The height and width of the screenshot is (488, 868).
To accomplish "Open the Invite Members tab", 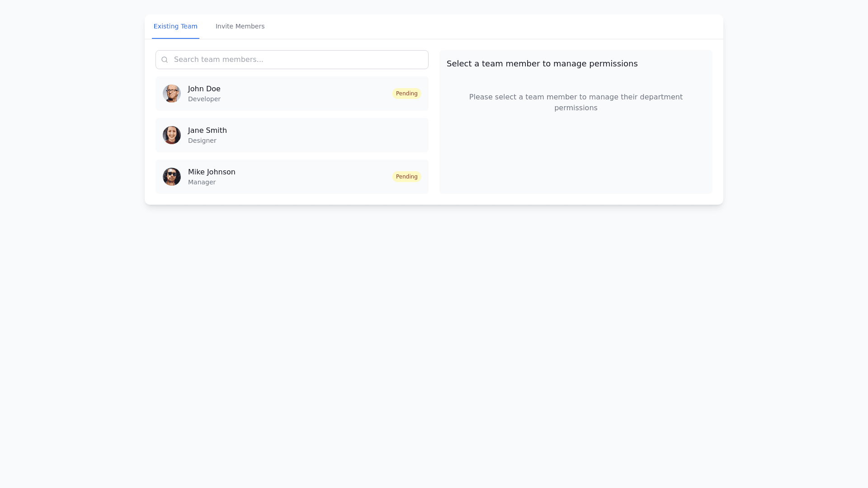I will coord(240,26).
